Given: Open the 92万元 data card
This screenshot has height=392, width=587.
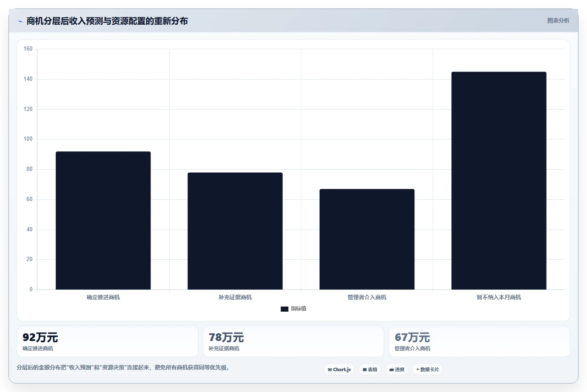Looking at the screenshot, I should point(108,341).
